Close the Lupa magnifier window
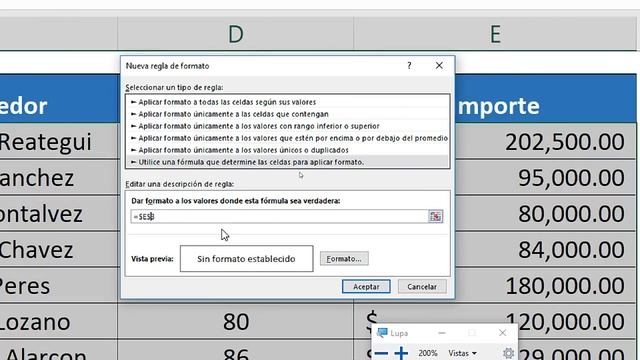 click(x=502, y=333)
